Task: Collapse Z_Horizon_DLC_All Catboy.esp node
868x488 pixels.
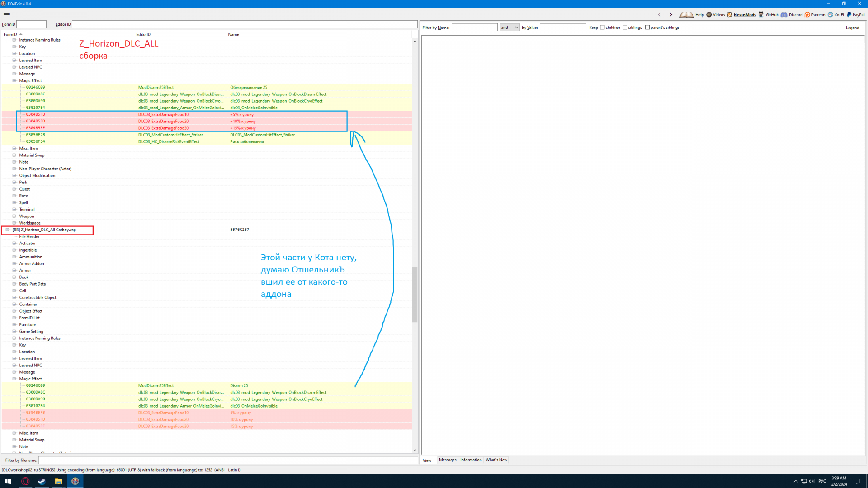Action: pos(7,230)
